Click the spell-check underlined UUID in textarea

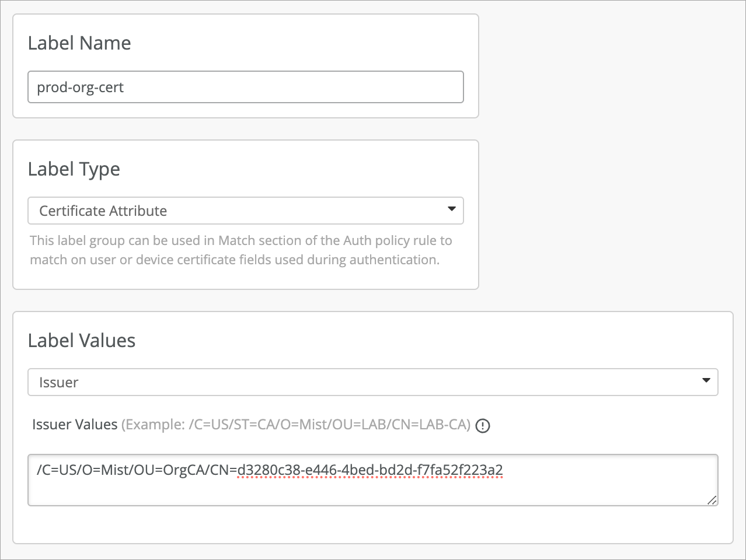[x=370, y=470]
